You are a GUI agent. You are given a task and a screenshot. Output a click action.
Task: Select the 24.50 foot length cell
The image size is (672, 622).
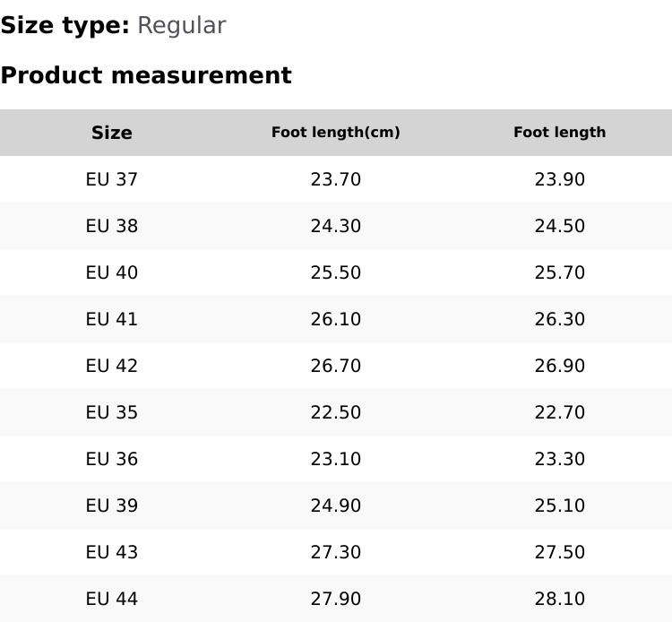tap(560, 226)
